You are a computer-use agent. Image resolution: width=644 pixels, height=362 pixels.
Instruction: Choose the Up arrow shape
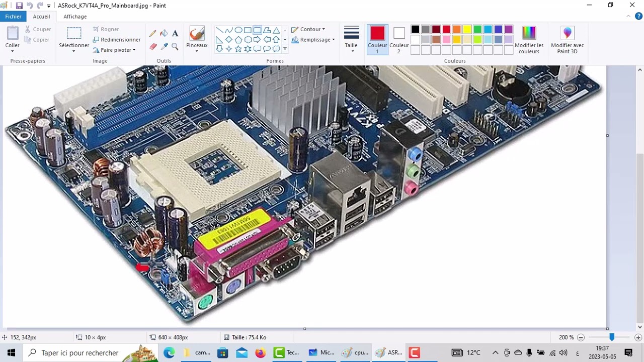[x=276, y=40]
